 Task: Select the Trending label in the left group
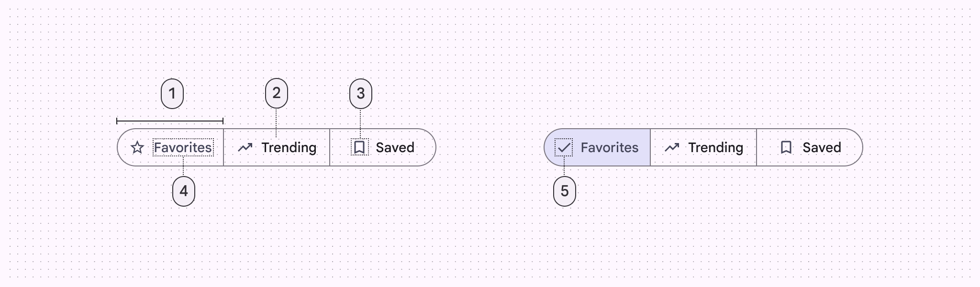pos(289,147)
